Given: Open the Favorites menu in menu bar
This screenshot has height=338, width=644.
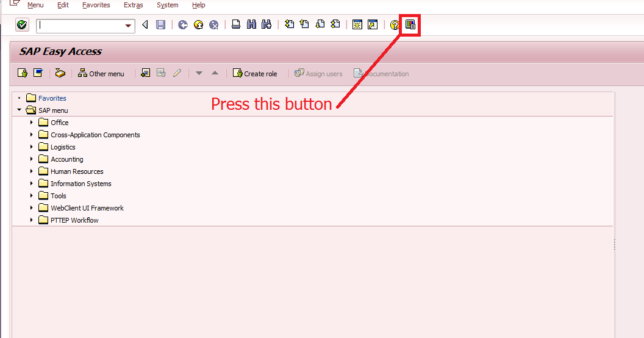Looking at the screenshot, I should [x=96, y=5].
